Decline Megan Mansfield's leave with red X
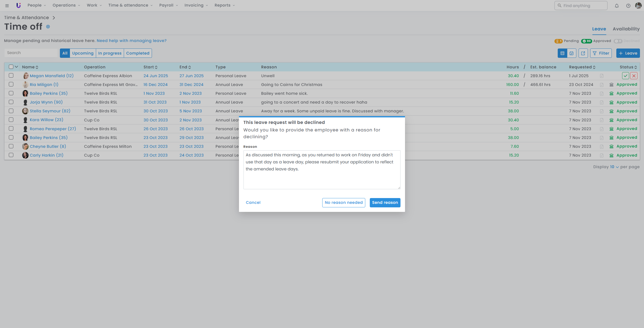 pyautogui.click(x=634, y=76)
